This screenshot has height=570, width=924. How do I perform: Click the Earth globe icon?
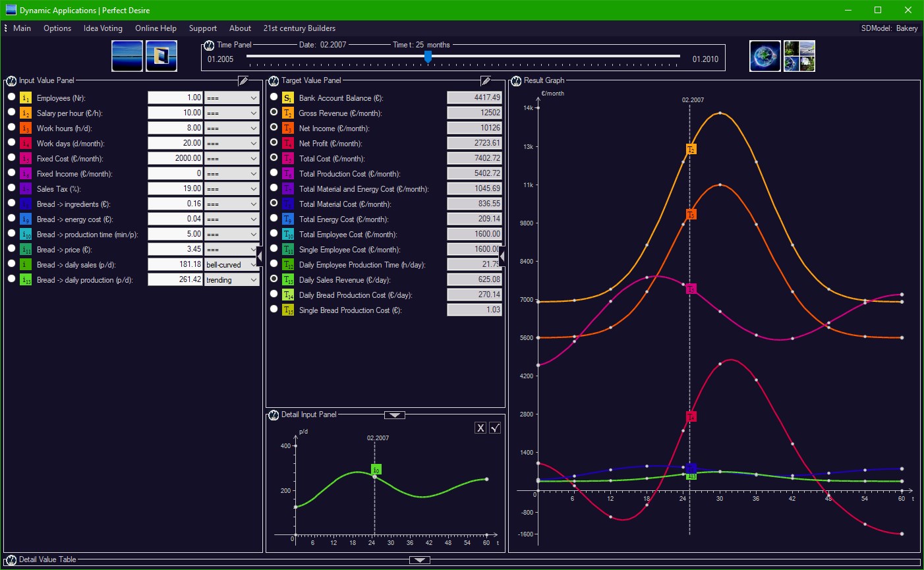(x=765, y=56)
